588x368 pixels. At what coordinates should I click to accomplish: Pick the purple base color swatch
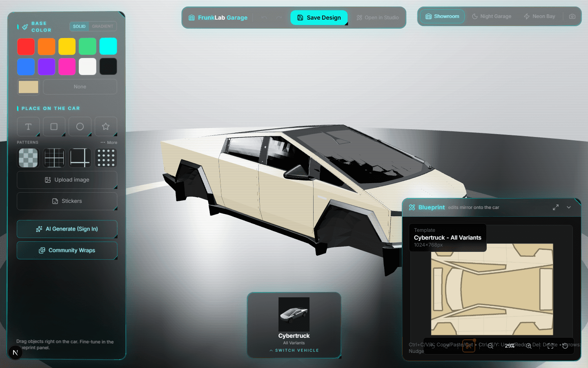47,66
